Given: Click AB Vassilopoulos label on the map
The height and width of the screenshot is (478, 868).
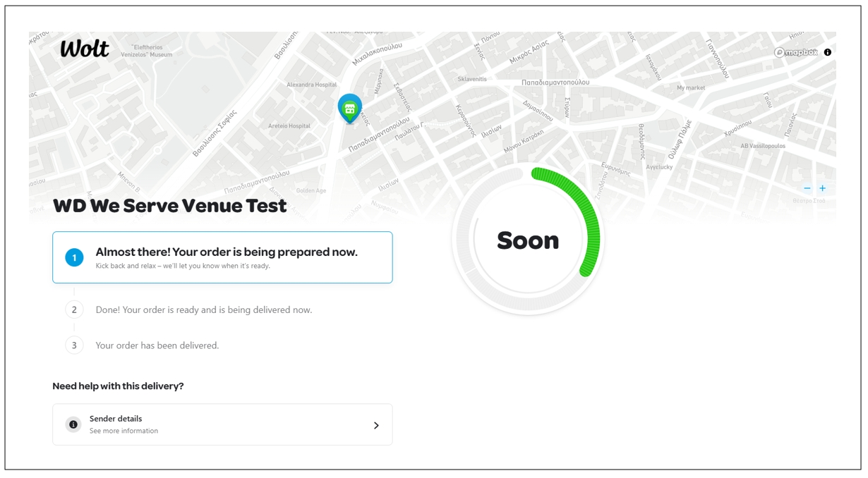Looking at the screenshot, I should 762,146.
